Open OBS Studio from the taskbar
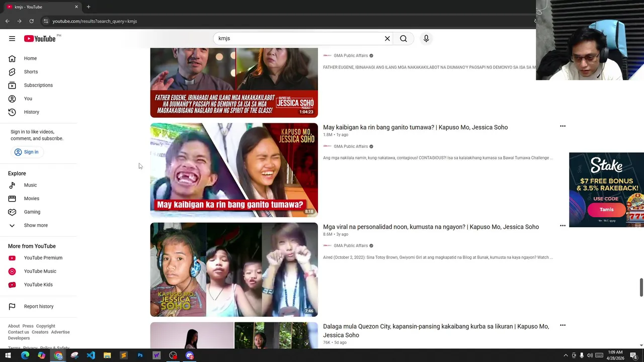This screenshot has height=362, width=644. click(173, 356)
